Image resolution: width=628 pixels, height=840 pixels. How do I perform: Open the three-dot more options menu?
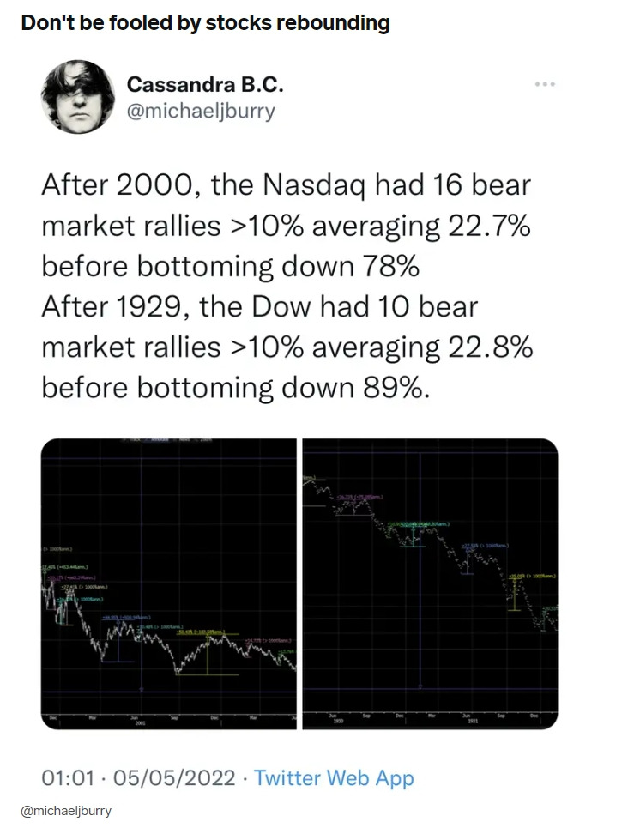(545, 84)
